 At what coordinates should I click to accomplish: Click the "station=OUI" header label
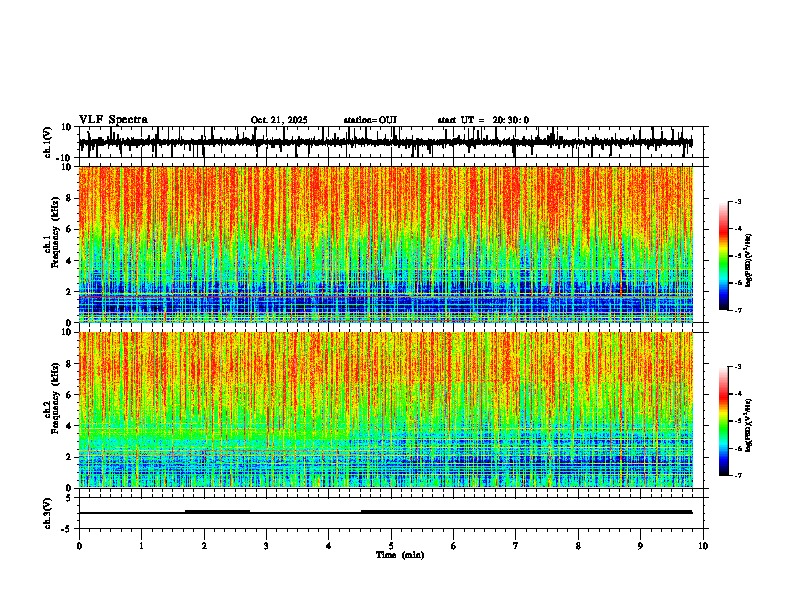[370, 120]
